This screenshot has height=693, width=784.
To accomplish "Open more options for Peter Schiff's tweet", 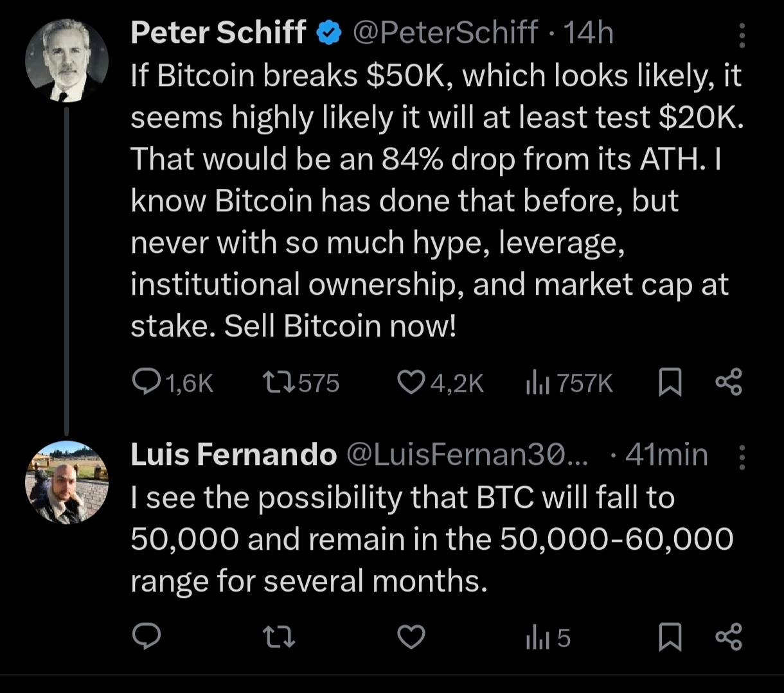I will pyautogui.click(x=742, y=36).
